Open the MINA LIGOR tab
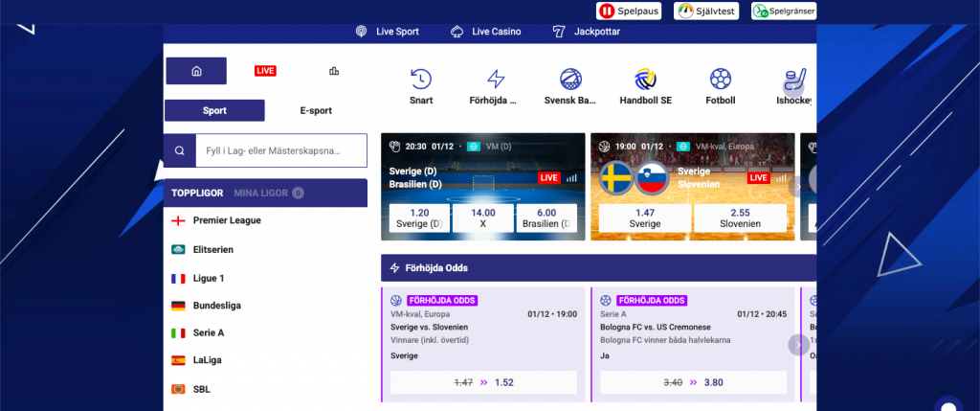 [262, 193]
